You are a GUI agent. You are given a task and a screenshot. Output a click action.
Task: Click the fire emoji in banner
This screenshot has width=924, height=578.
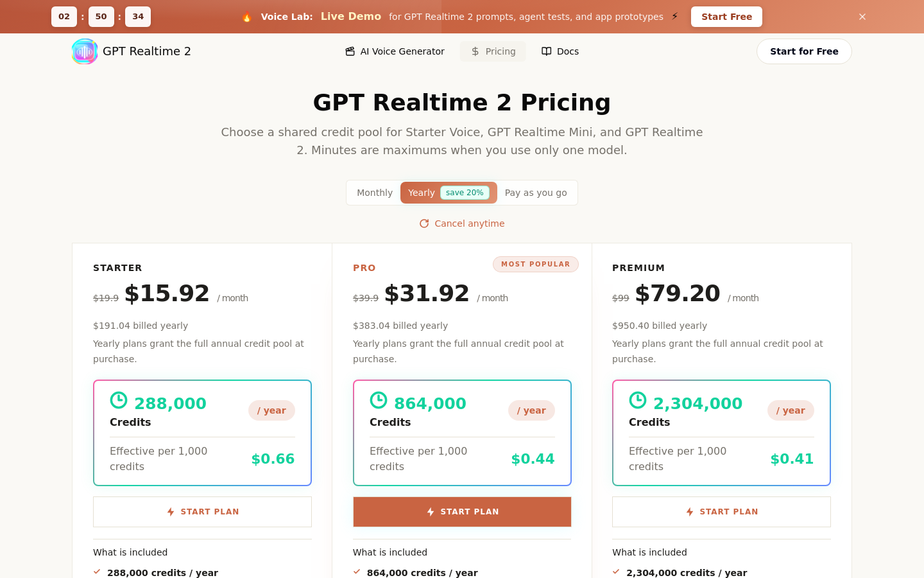pyautogui.click(x=247, y=17)
